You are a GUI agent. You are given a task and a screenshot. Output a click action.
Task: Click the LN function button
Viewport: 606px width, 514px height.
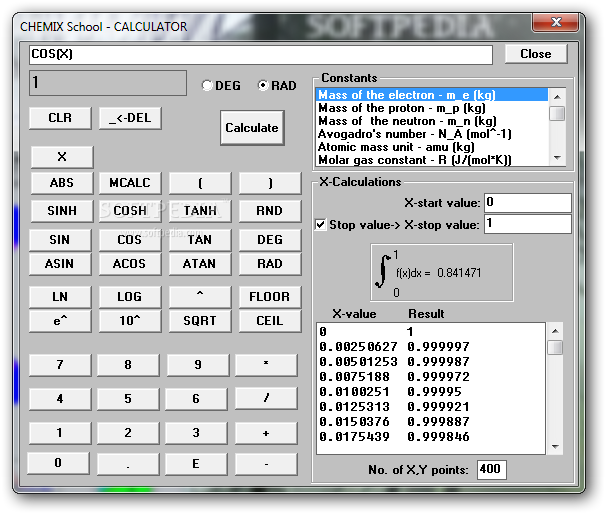pos(60,297)
